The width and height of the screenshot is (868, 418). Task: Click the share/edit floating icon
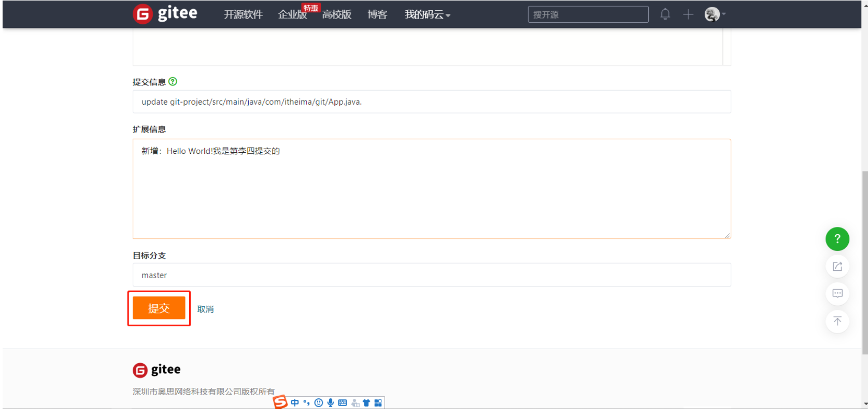coord(837,266)
